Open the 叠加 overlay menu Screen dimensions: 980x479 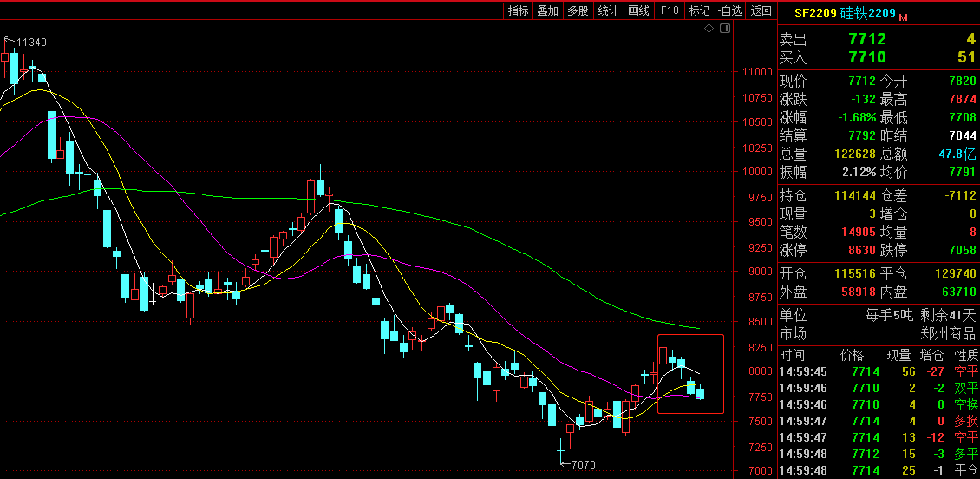[547, 10]
